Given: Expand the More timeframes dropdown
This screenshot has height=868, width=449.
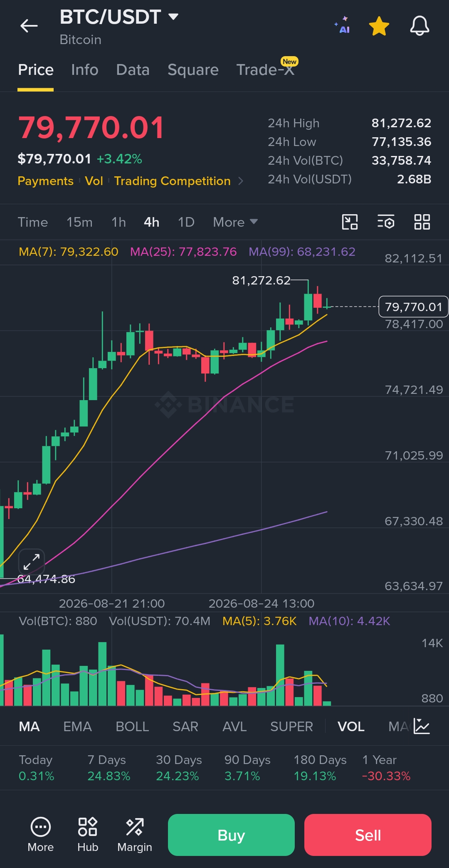Looking at the screenshot, I should [235, 222].
